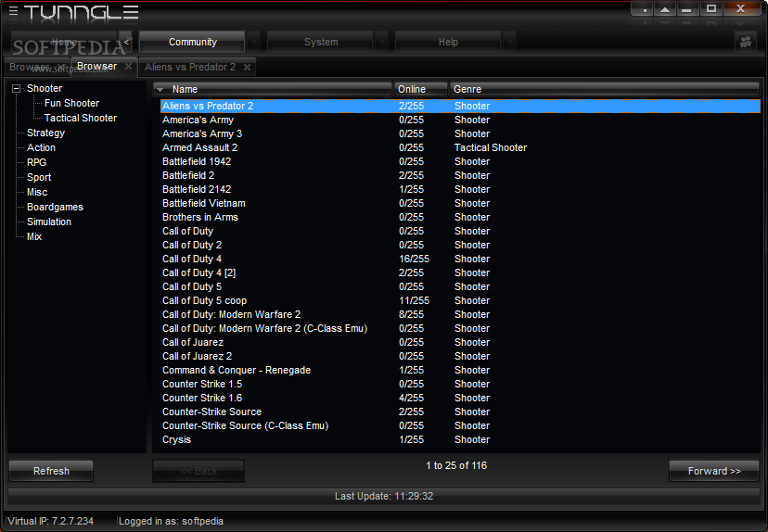Viewport: 768px width, 532px height.
Task: Select the Simulation category
Action: pos(49,222)
